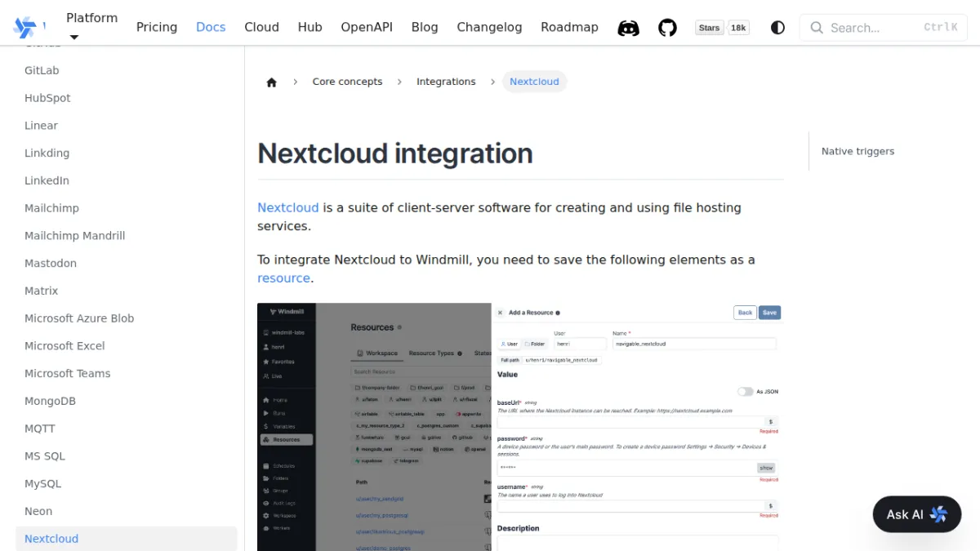Viewport: 980px width, 551px height.
Task: Toggle dark/light mode icon
Action: click(x=777, y=28)
